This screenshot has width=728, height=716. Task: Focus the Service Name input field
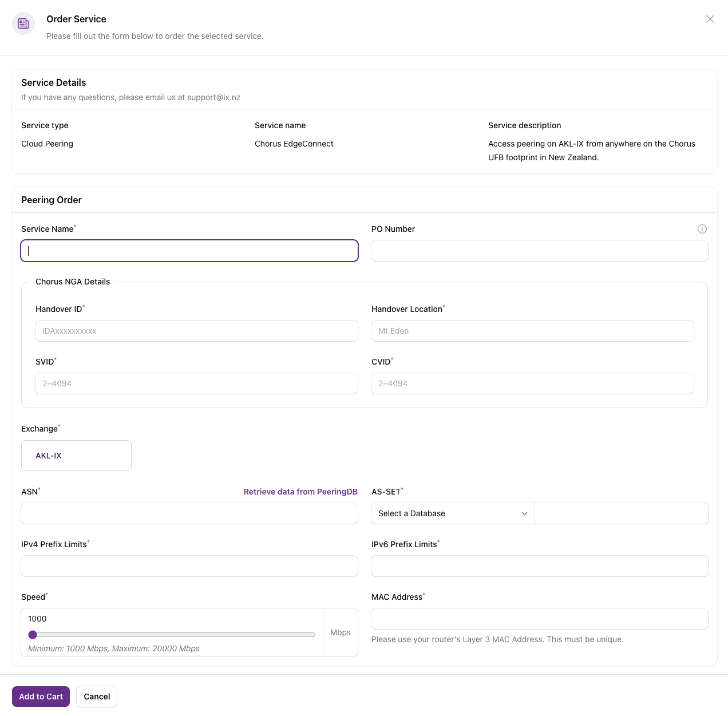[x=189, y=251]
